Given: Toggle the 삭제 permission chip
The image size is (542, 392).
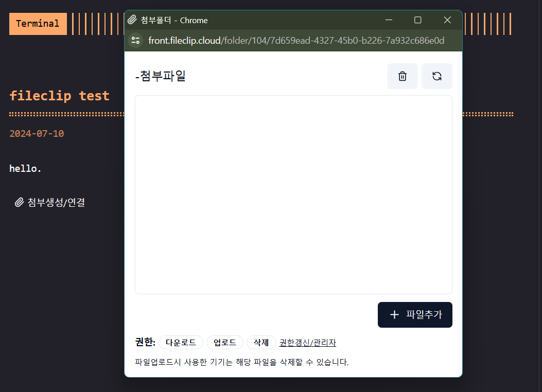Looking at the screenshot, I should [260, 342].
